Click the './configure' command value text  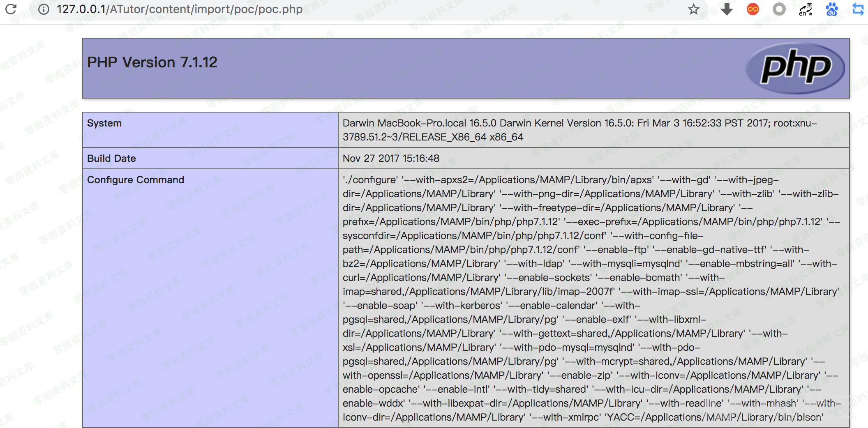592,298
